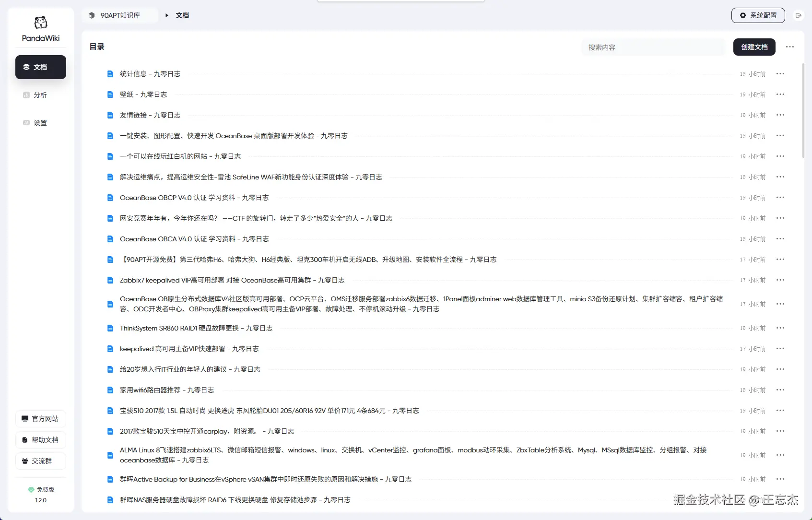Open OceanBase OBCA V4.0 认证 学习资料 document
812x520 pixels.
coord(194,239)
